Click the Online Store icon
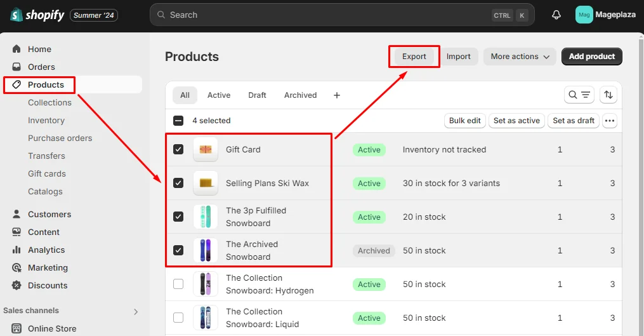 [x=16, y=328]
